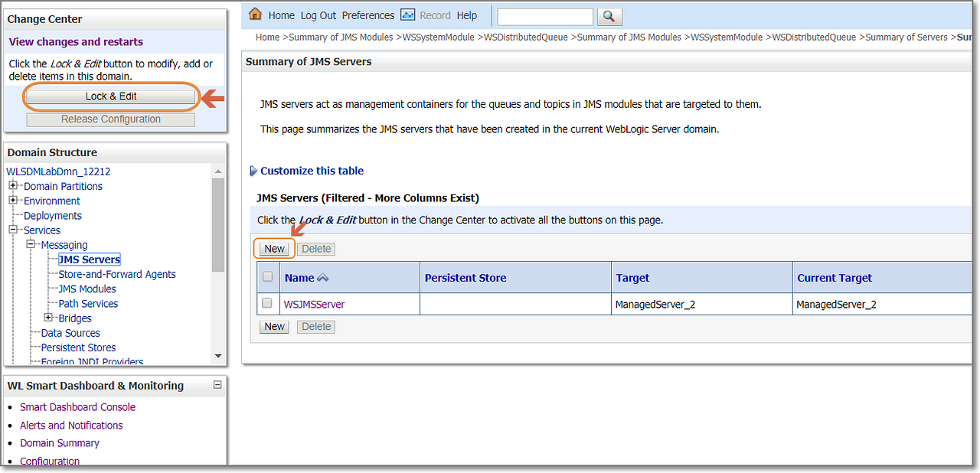Check the select-all checkbox in table header
This screenshot has height=473, width=980.
(x=266, y=276)
